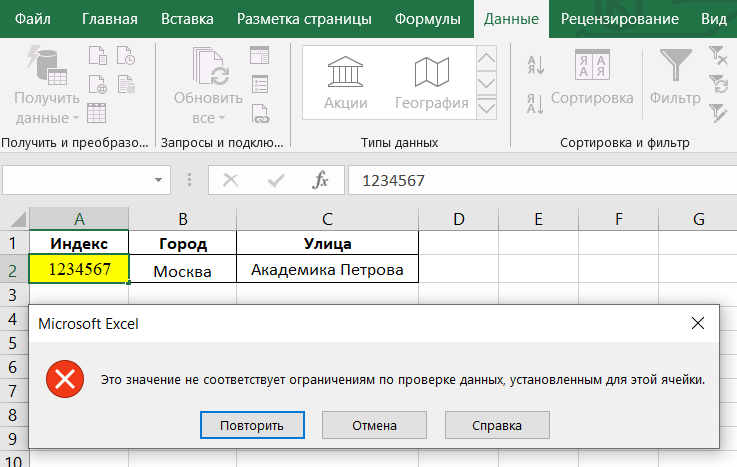
Task: Select column E header
Action: [x=538, y=219]
